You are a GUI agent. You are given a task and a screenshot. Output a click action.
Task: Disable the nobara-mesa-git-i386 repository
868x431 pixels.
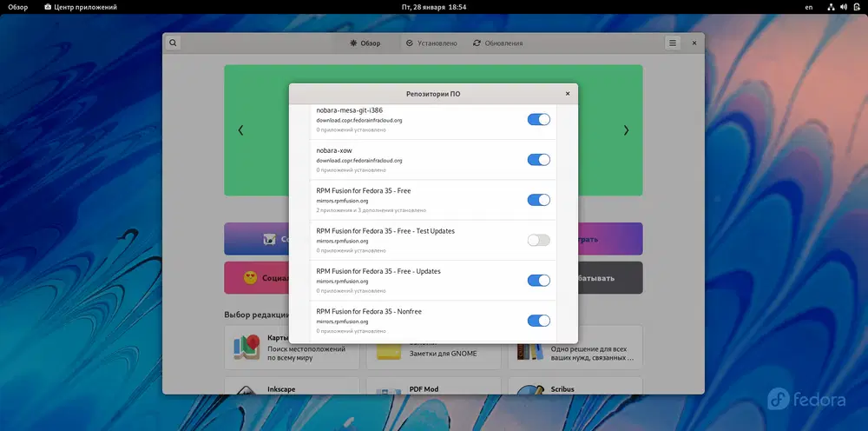click(x=539, y=119)
